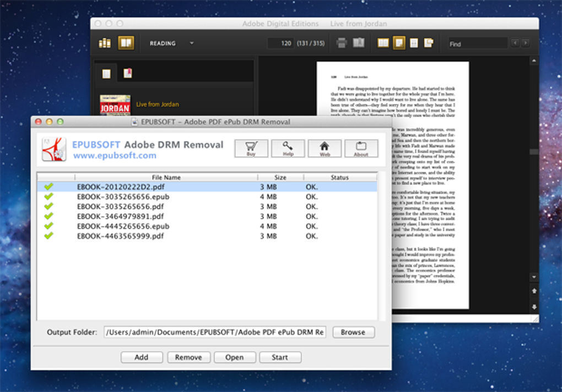Click the open-book icon next to the printer
Viewport: 562px width, 392px height.
359,43
